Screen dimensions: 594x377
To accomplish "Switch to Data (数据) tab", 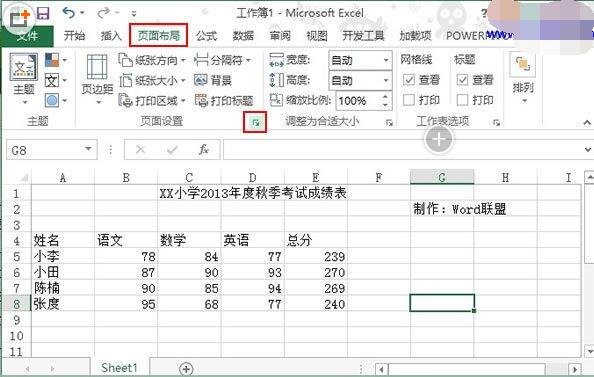I will (243, 36).
